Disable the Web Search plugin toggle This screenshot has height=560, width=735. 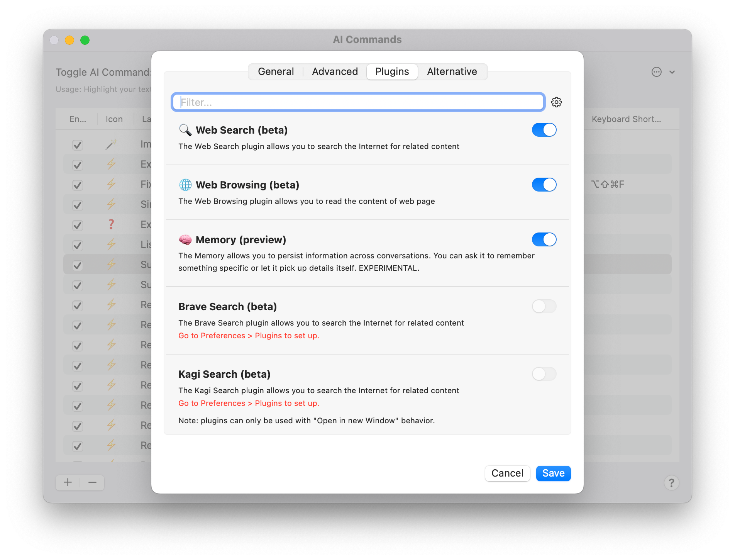click(x=544, y=130)
